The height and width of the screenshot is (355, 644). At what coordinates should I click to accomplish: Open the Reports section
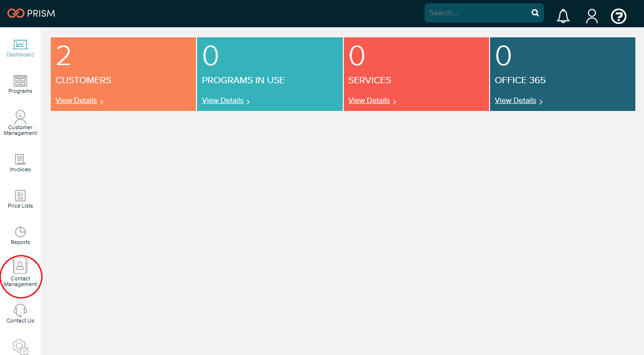(x=20, y=235)
